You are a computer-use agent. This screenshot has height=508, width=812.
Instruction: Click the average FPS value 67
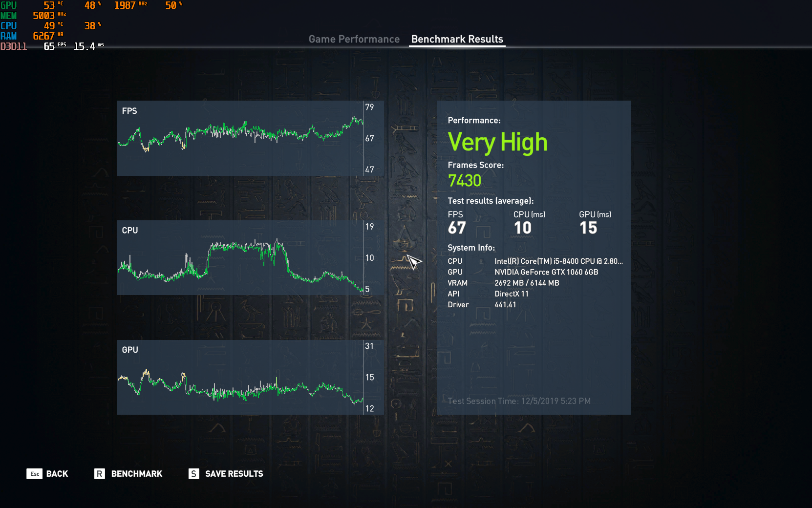point(457,228)
